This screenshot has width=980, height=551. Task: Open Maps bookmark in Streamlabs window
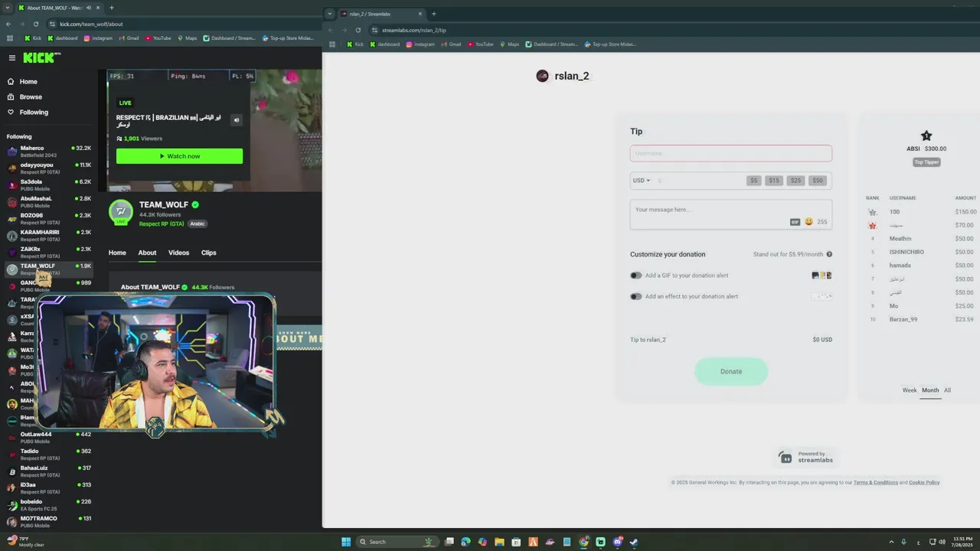pos(509,44)
